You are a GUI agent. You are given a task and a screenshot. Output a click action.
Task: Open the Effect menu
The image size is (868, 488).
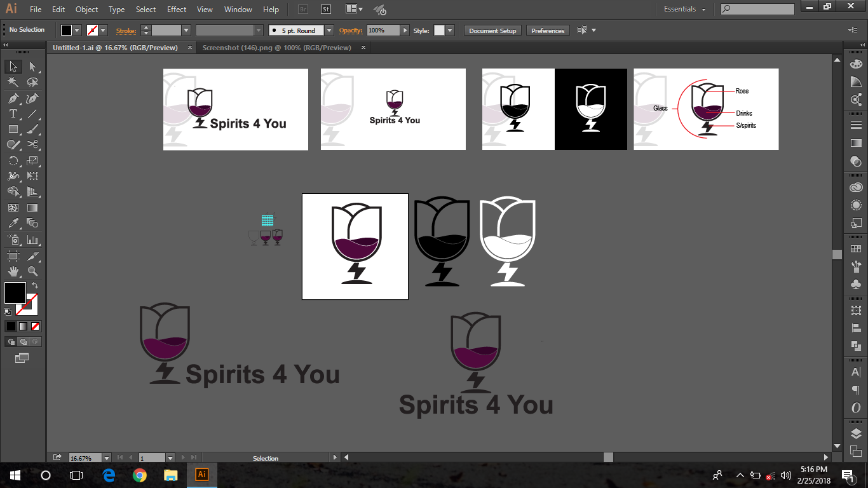[177, 10]
